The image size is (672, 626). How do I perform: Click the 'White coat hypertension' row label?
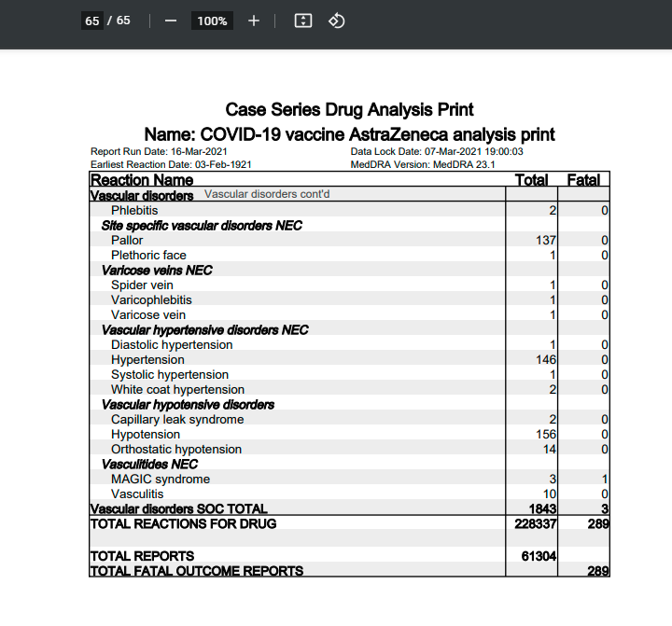[178, 389]
